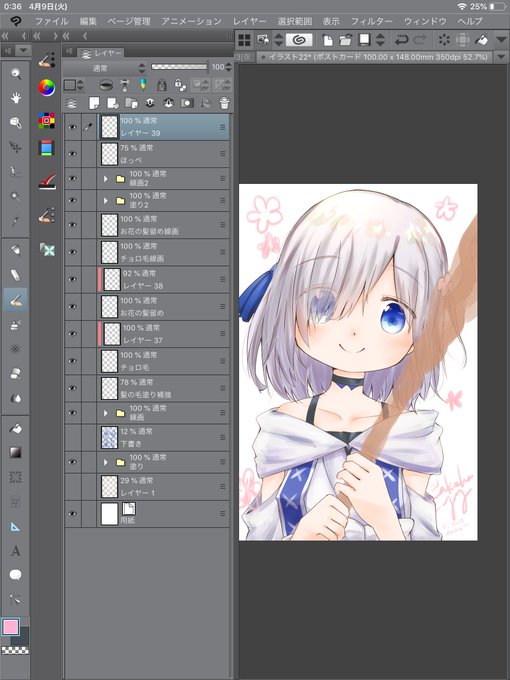The height and width of the screenshot is (680, 510).
Task: Hide the レイヤー 39 layer
Action: click(72, 127)
